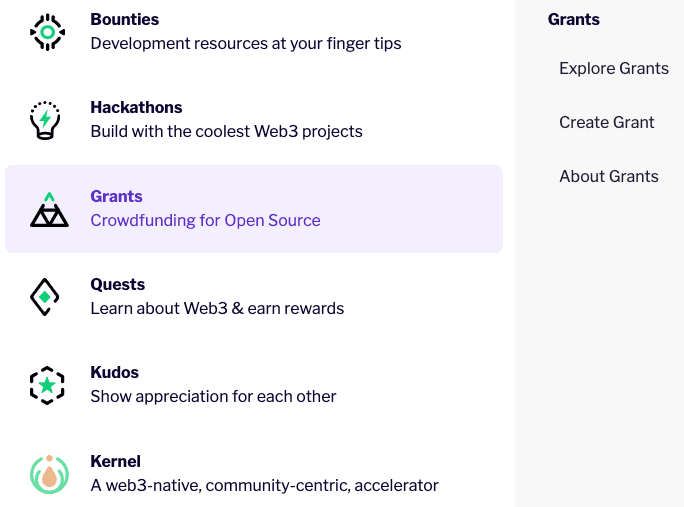Click the Create Grant link
The height and width of the screenshot is (507, 684).
click(606, 122)
